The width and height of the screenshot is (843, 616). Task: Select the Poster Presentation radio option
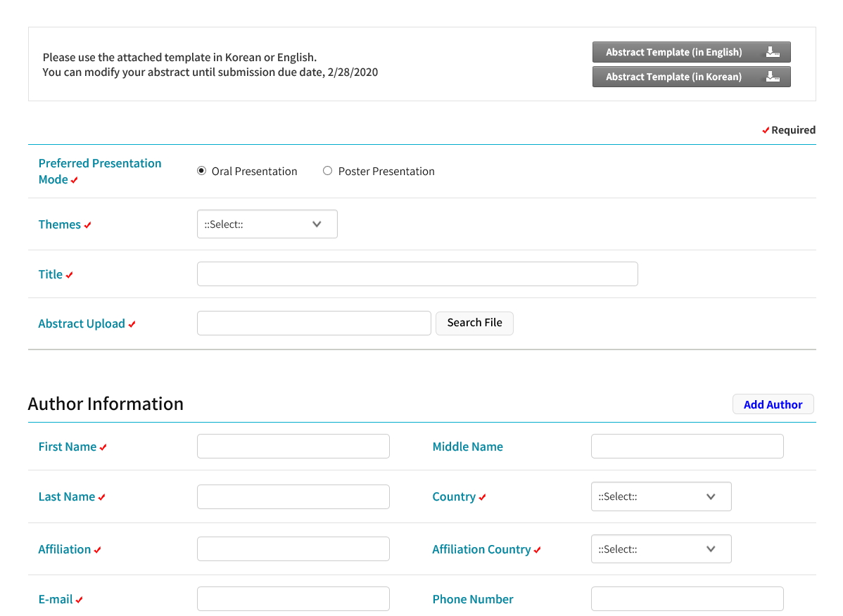[x=327, y=171]
